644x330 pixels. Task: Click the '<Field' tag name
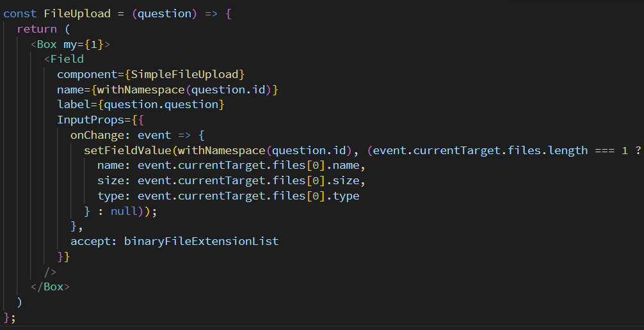(x=64, y=59)
